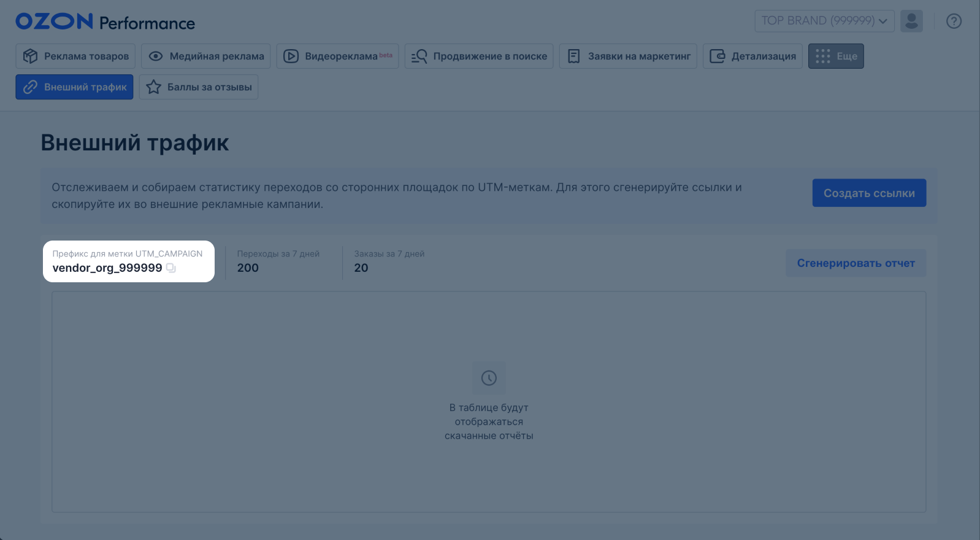Click the Префикс для метки UTM_CAMPAIGN label

tap(128, 253)
